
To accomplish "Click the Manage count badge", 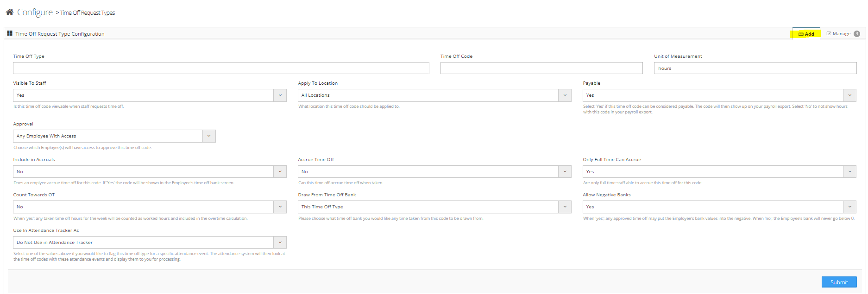I will click(x=857, y=34).
